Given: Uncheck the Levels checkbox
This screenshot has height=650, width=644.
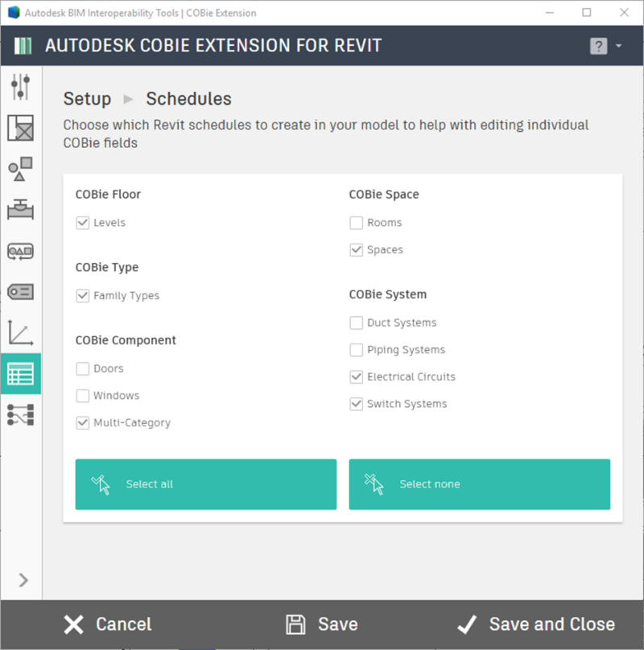Looking at the screenshot, I should coord(83,223).
